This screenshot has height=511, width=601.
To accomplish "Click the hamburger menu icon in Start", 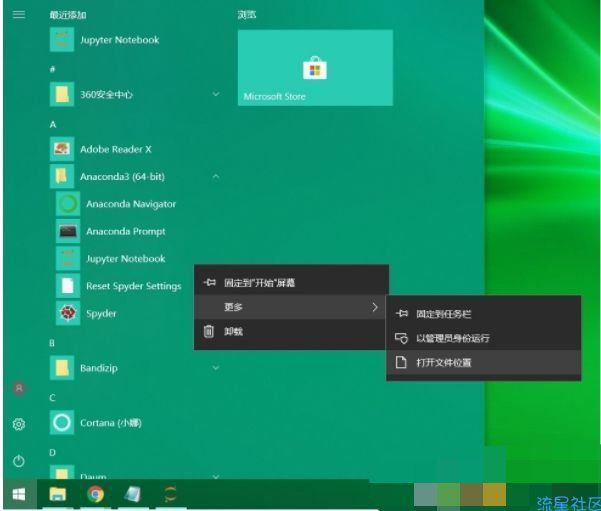I will tap(19, 15).
